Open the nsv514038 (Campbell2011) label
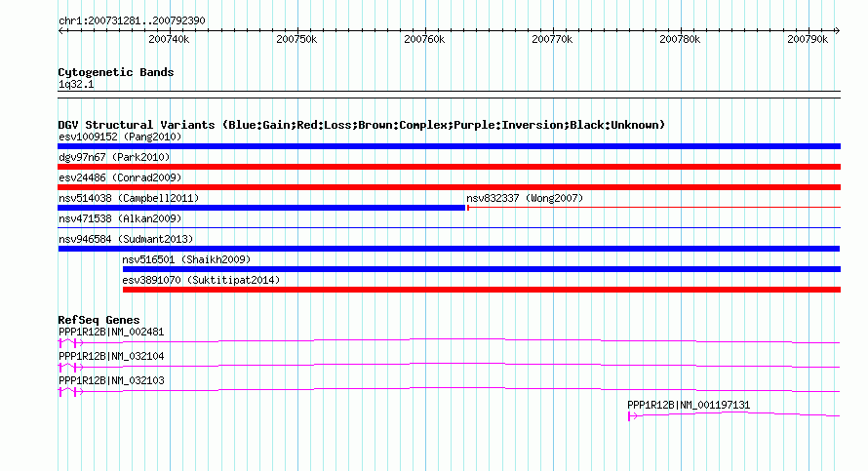 [x=129, y=198]
